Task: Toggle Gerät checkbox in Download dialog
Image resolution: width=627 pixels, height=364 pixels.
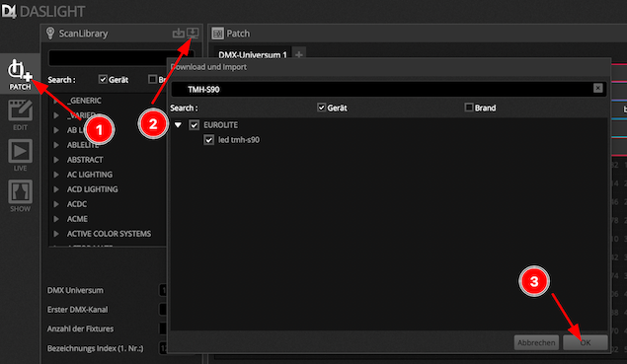Action: pyautogui.click(x=321, y=108)
